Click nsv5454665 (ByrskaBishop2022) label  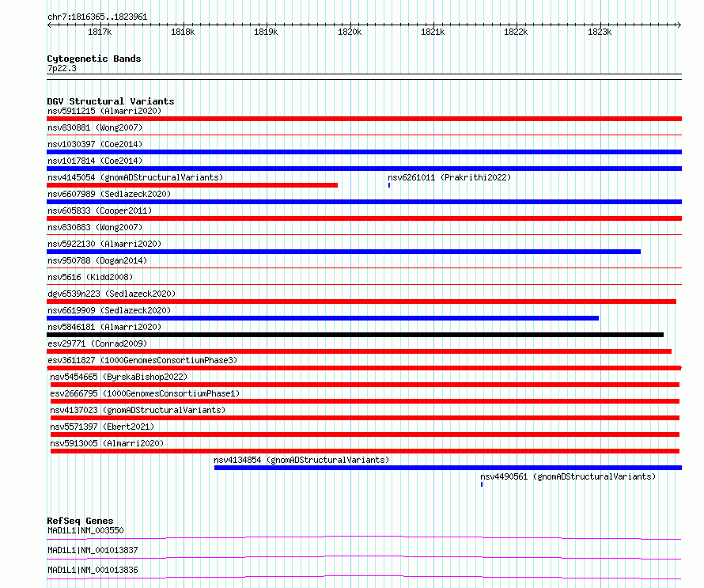[x=119, y=377]
